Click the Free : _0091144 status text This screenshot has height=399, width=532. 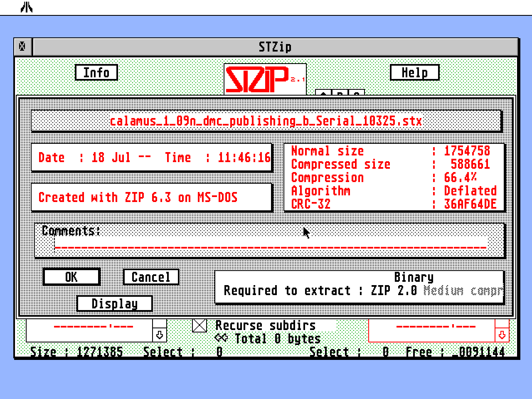tap(455, 352)
